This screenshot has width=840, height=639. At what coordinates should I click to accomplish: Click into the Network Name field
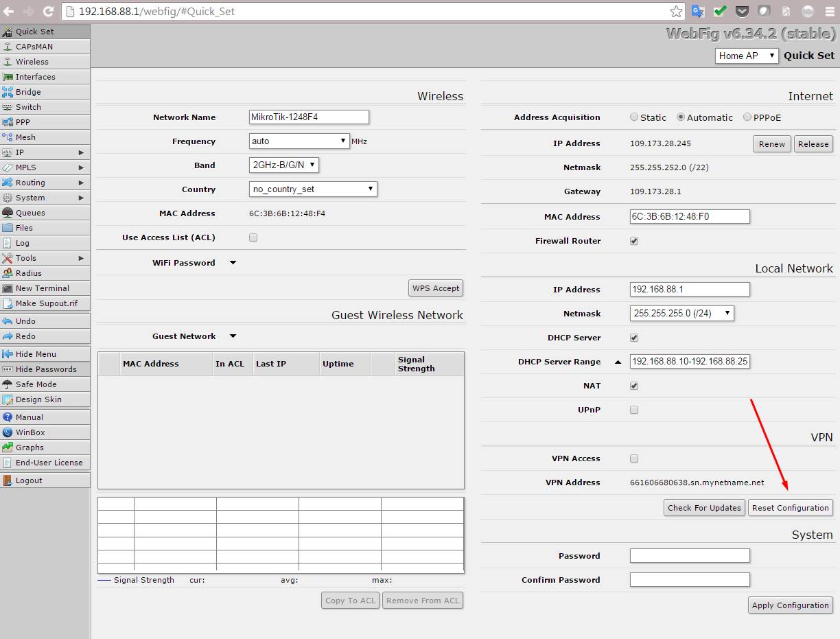click(309, 117)
